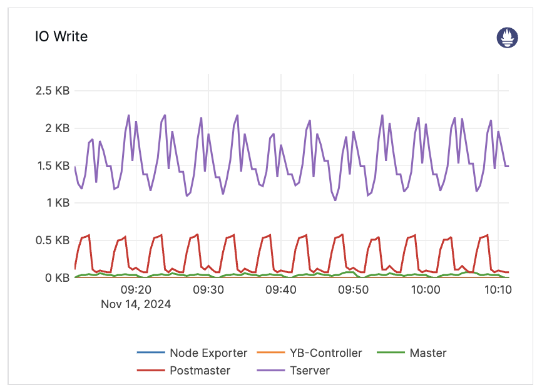Click the 09:20 time axis label

136,290
